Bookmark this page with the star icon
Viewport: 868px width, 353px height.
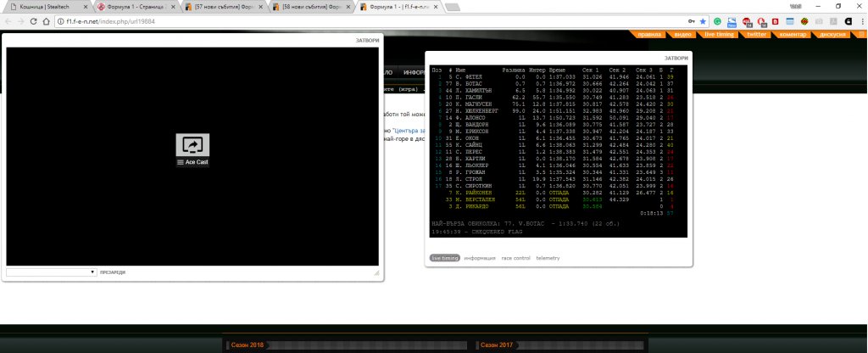pos(703,21)
